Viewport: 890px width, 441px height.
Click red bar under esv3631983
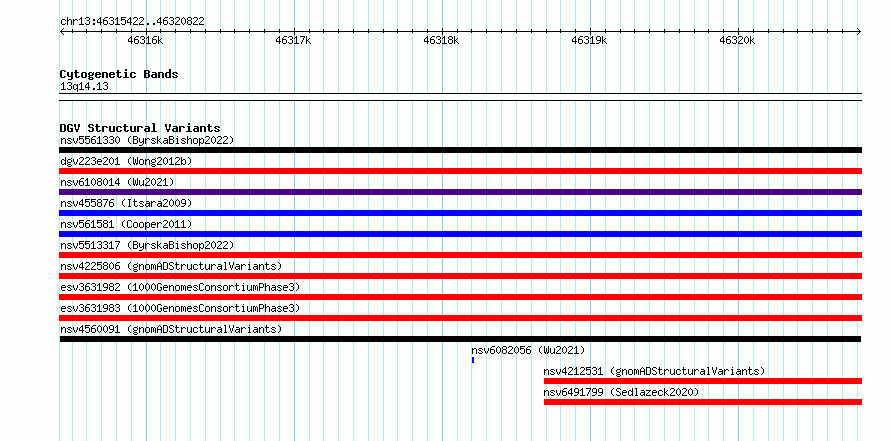460,318
